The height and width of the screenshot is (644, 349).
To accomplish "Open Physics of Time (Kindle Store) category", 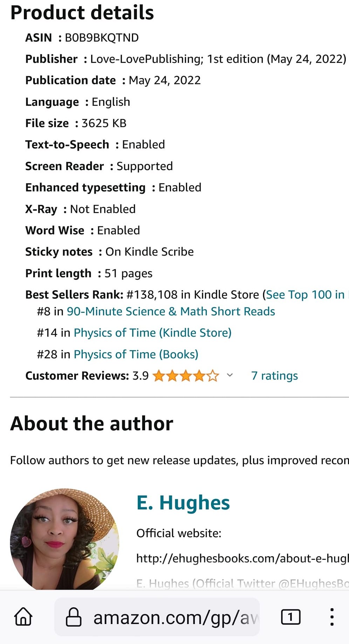I will click(x=152, y=333).
